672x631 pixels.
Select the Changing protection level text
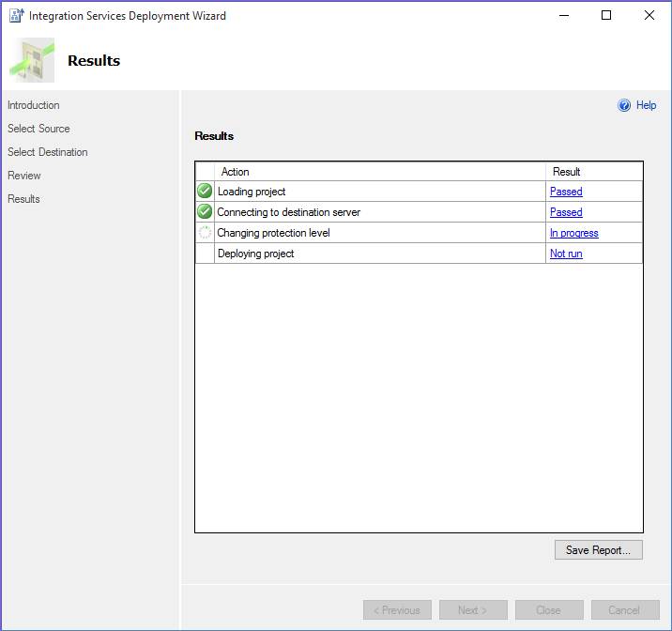(x=273, y=233)
